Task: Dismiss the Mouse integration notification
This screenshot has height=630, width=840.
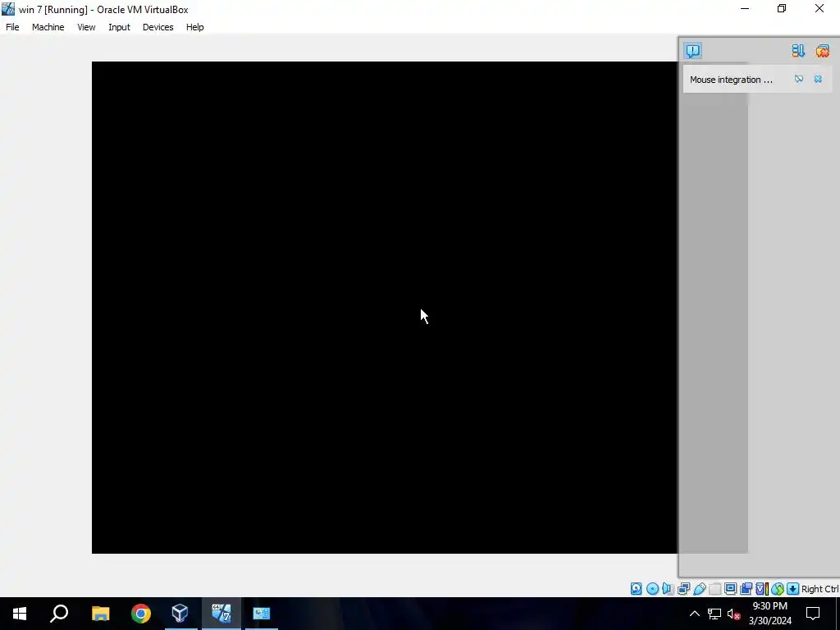Action: [818, 80]
